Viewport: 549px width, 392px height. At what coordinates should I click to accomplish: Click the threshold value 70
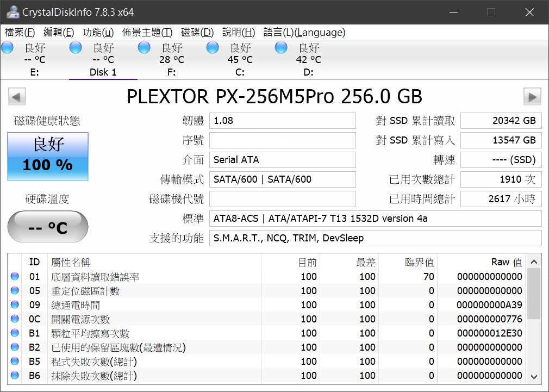click(x=428, y=277)
